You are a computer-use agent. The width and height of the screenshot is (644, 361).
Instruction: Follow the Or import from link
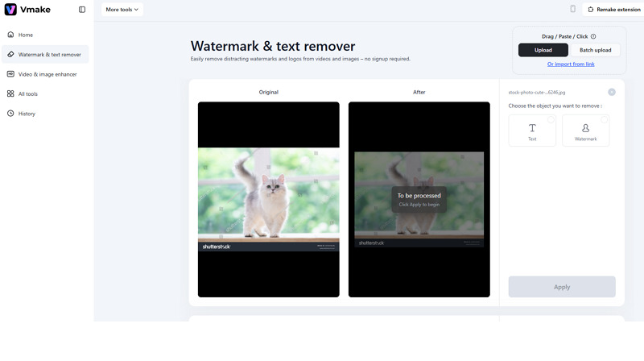[571, 64]
